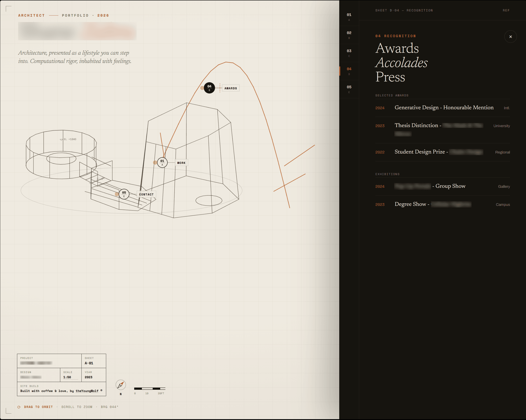
Task: Select the 2024 Group Show exhibition row
Action: [442, 186]
